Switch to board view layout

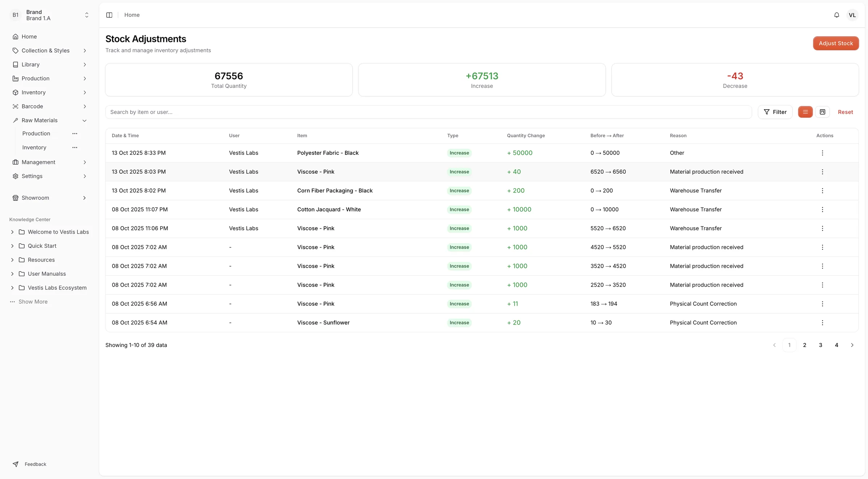click(x=822, y=112)
